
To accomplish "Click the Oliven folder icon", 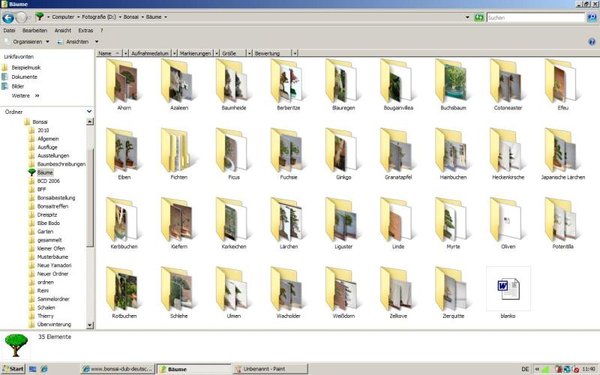I will (x=507, y=220).
